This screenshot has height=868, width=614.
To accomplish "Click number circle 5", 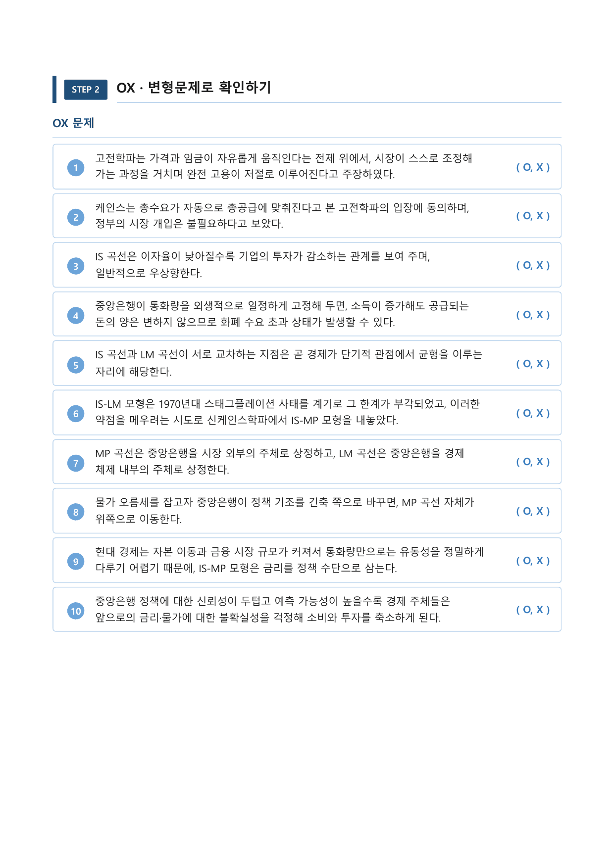I will pos(76,365).
